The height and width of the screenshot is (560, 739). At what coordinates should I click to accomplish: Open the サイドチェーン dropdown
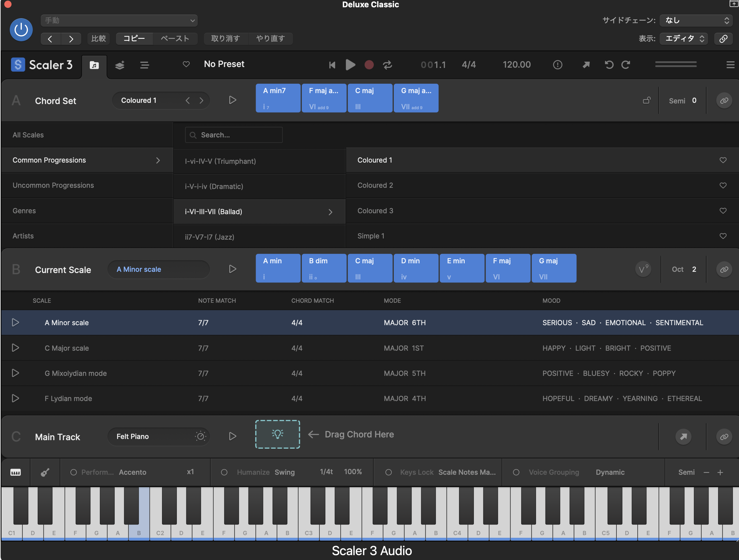696,20
